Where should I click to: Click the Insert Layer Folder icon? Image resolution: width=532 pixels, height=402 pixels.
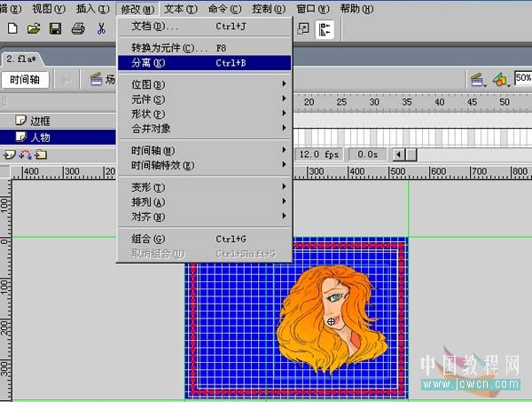click(41, 154)
